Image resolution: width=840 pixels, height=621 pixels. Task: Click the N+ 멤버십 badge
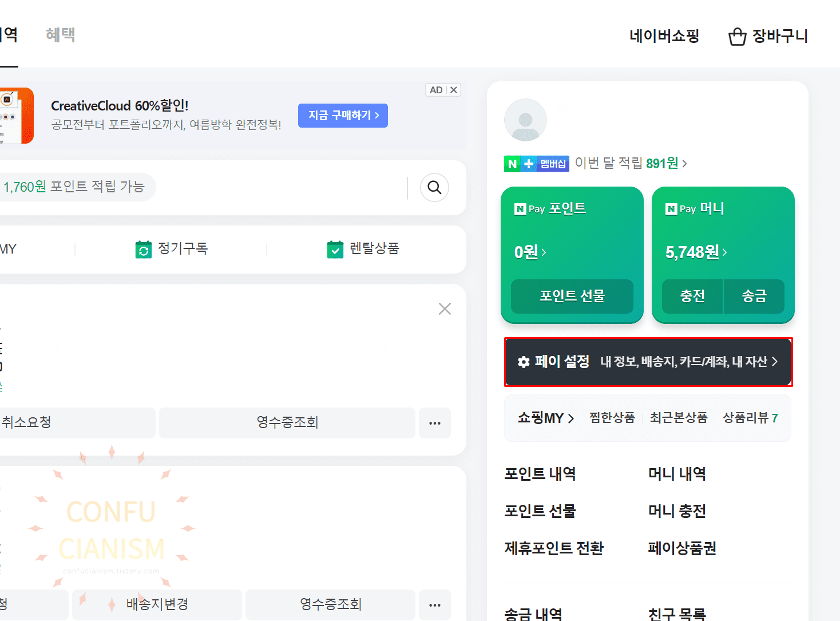537,164
